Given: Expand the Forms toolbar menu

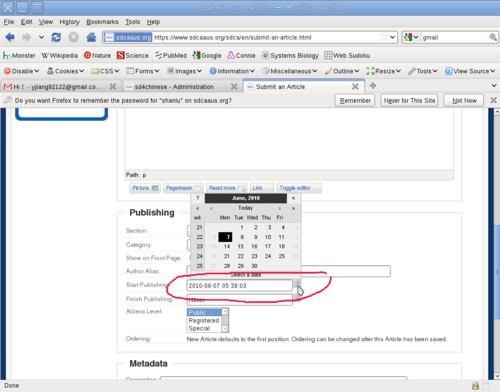Looking at the screenshot, I should (143, 71).
